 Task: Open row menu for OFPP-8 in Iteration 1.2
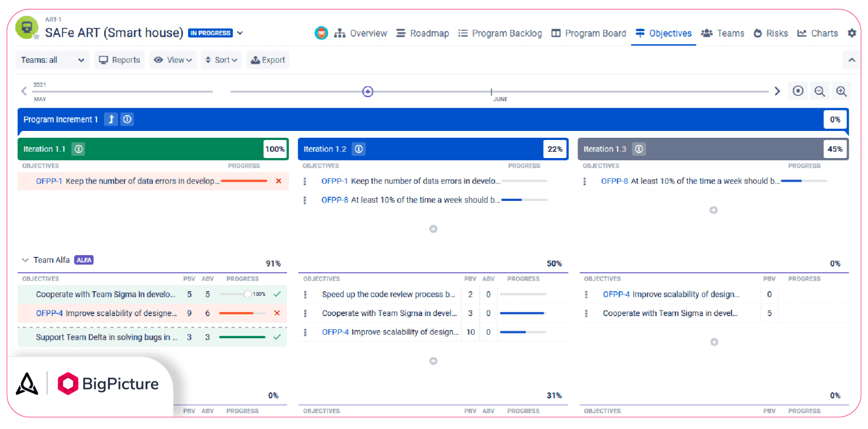(x=305, y=200)
